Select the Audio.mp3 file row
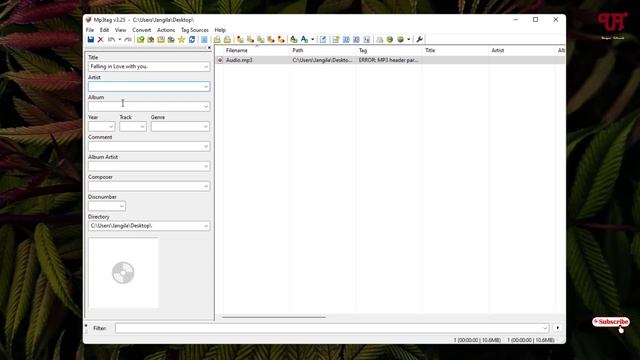 coord(390,60)
